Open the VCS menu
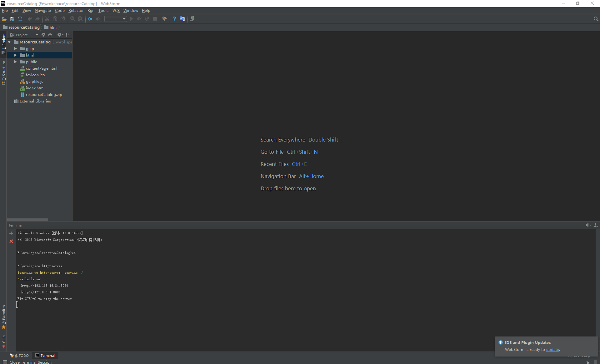600x364 pixels. pos(116,10)
